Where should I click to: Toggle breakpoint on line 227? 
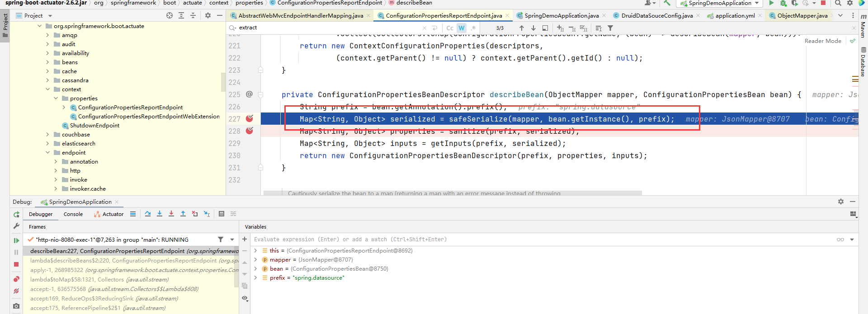point(250,118)
